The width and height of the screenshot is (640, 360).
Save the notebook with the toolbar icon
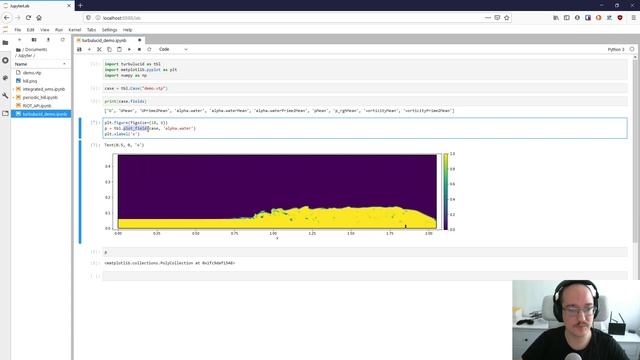coord(79,49)
